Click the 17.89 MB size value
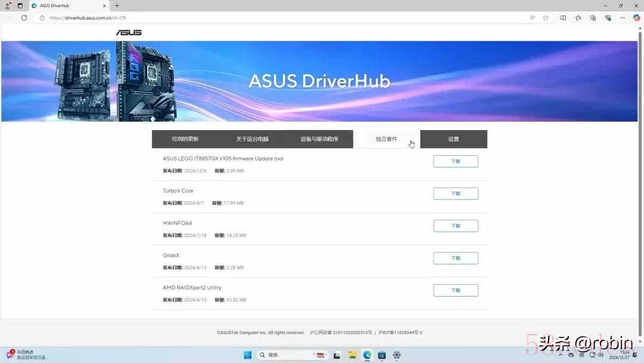Image resolution: width=644 pixels, height=363 pixels. 234,203
